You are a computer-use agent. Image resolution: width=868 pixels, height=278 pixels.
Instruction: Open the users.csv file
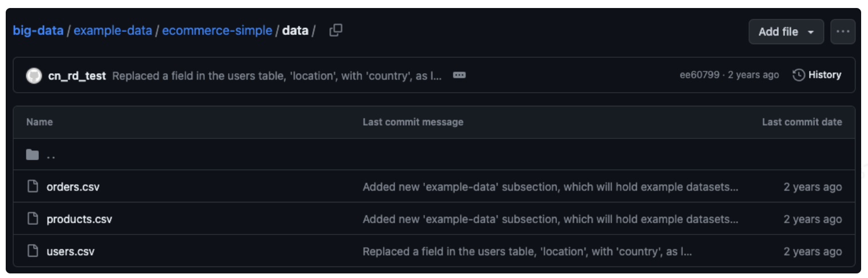coord(70,251)
